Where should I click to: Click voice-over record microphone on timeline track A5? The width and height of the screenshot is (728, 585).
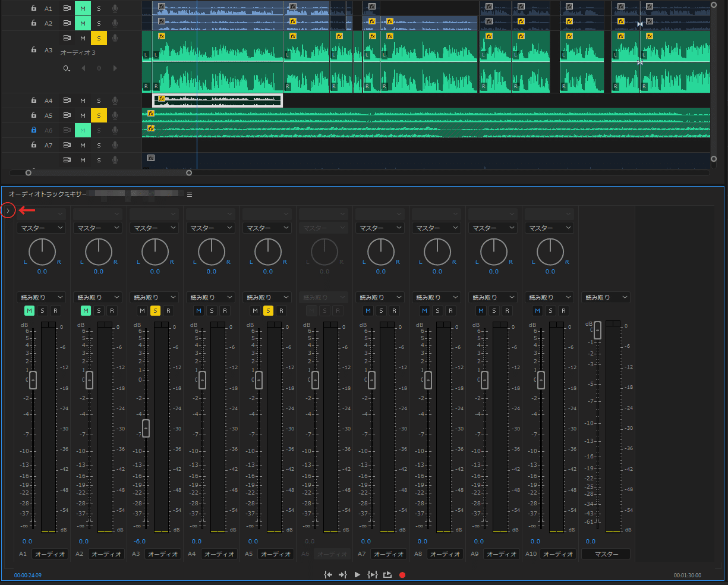(115, 115)
